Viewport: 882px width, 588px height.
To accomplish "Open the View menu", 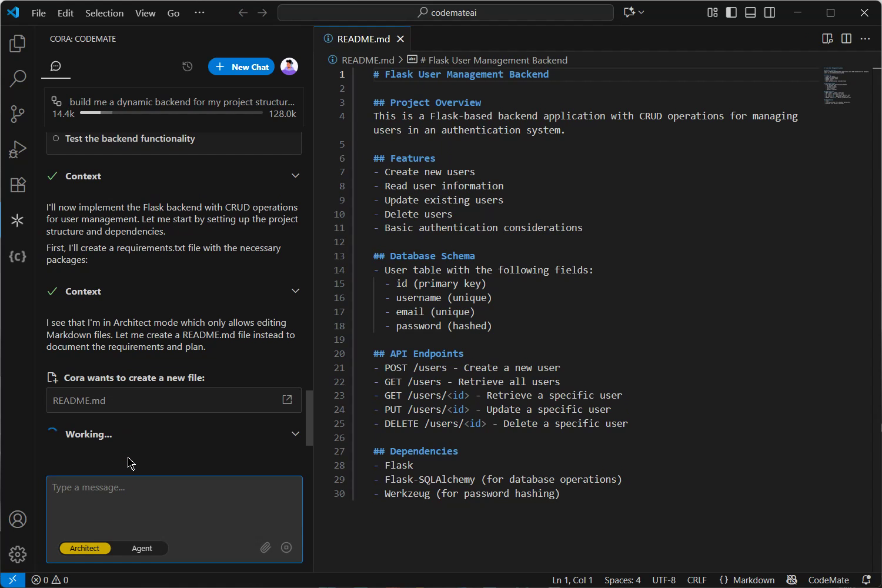I will [145, 13].
